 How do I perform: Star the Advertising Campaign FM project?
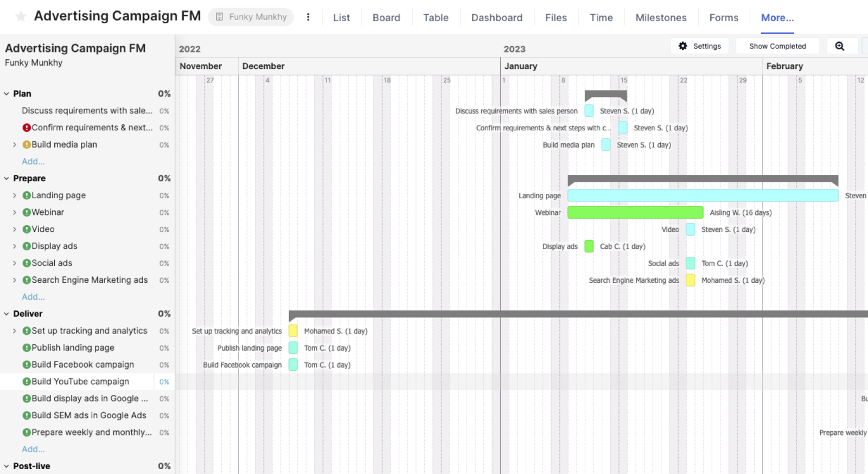click(21, 16)
